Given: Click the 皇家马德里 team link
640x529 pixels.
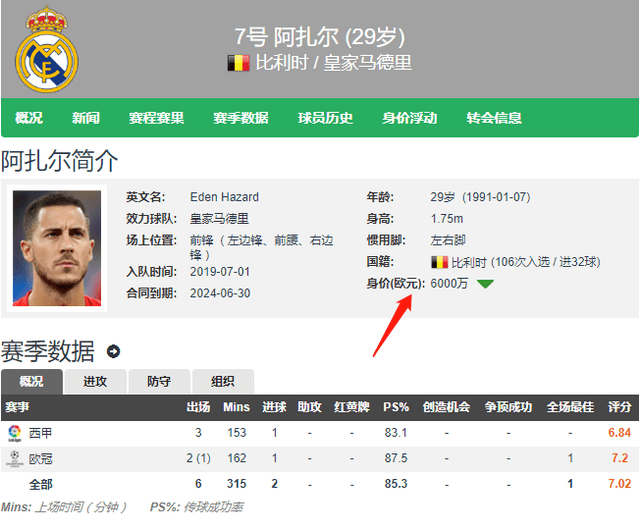Looking at the screenshot, I should pos(219,219).
